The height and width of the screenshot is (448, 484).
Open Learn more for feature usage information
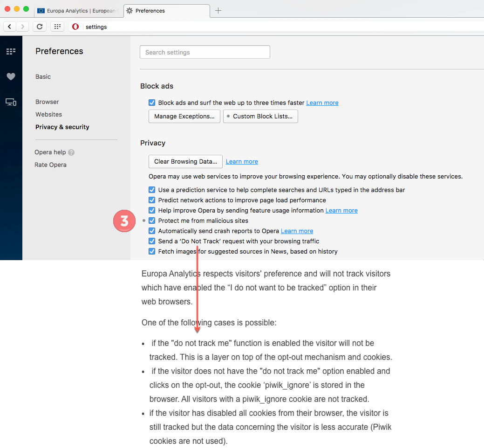pyautogui.click(x=341, y=210)
